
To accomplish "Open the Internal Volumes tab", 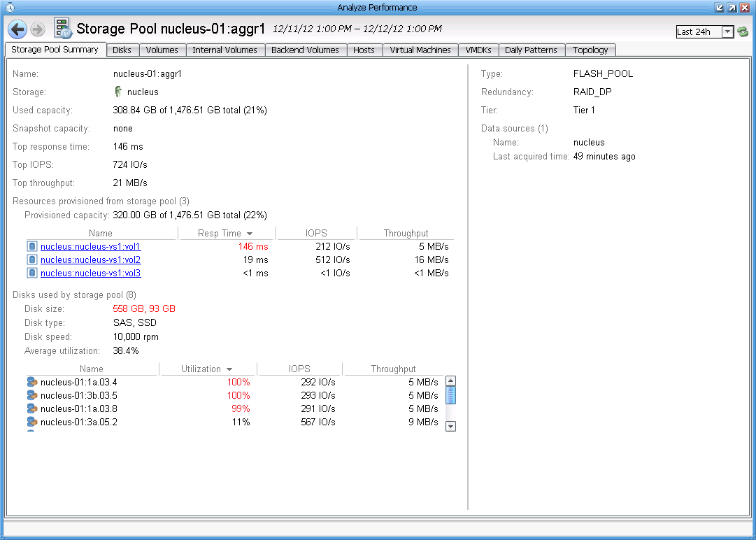I will [x=224, y=50].
